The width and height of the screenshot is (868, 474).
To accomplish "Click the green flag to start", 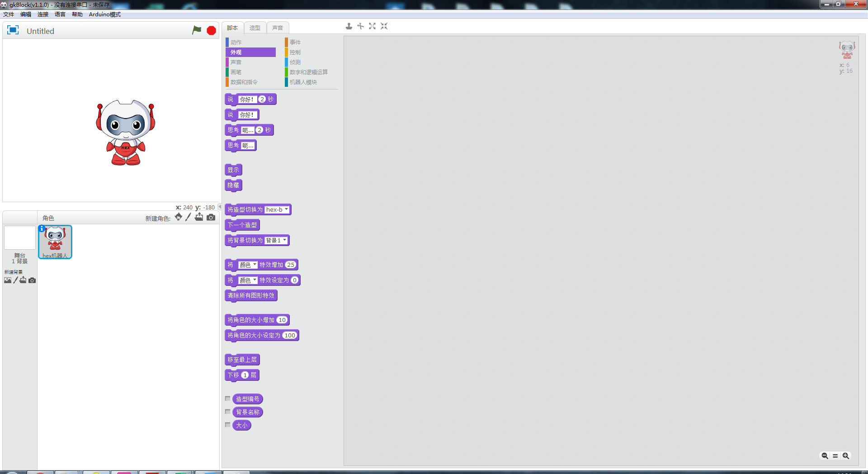I will coord(197,30).
